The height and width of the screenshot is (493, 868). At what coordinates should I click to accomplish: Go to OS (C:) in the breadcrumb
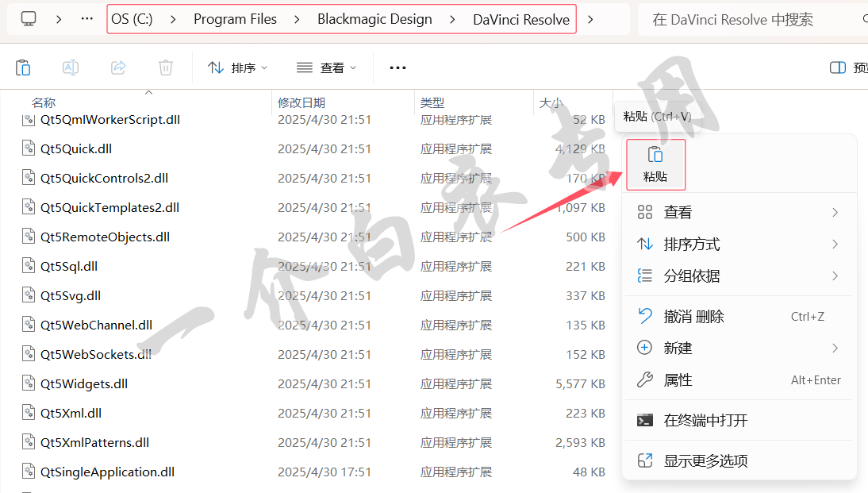coord(132,19)
